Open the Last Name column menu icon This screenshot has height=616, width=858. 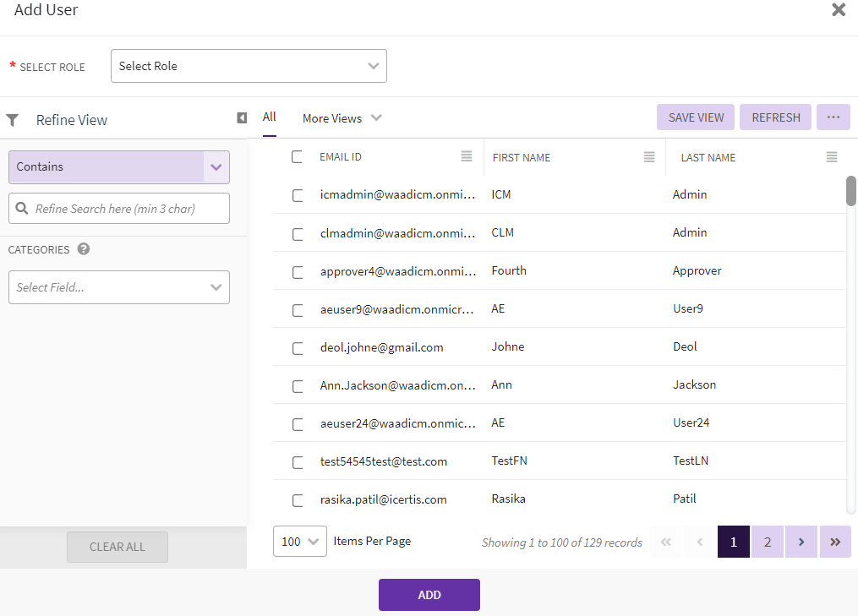click(832, 157)
